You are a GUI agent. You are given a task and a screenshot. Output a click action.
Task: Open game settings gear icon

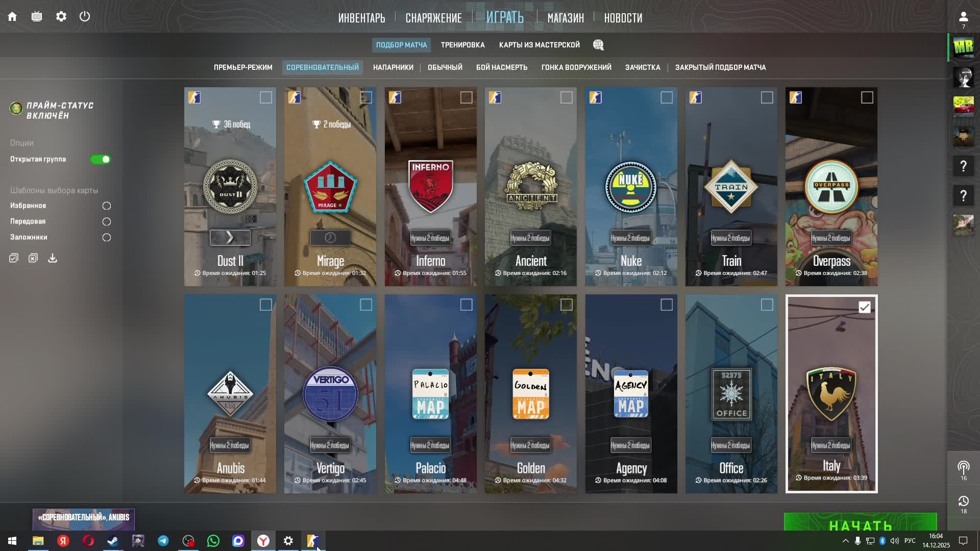coord(61,16)
